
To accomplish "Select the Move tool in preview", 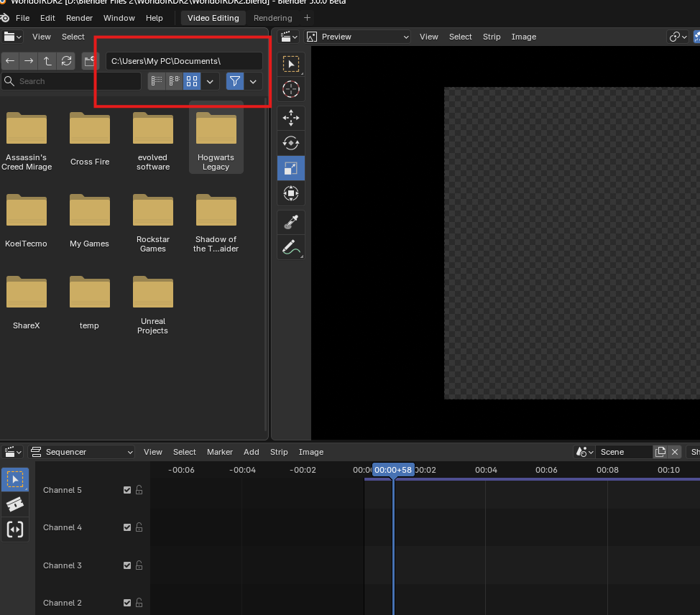I will click(x=291, y=119).
